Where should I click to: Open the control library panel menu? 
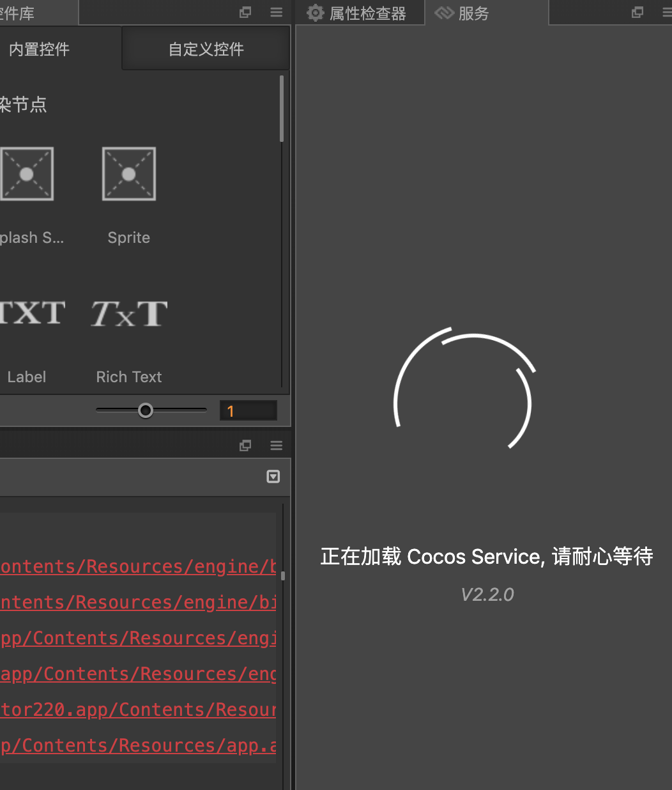coord(277,12)
